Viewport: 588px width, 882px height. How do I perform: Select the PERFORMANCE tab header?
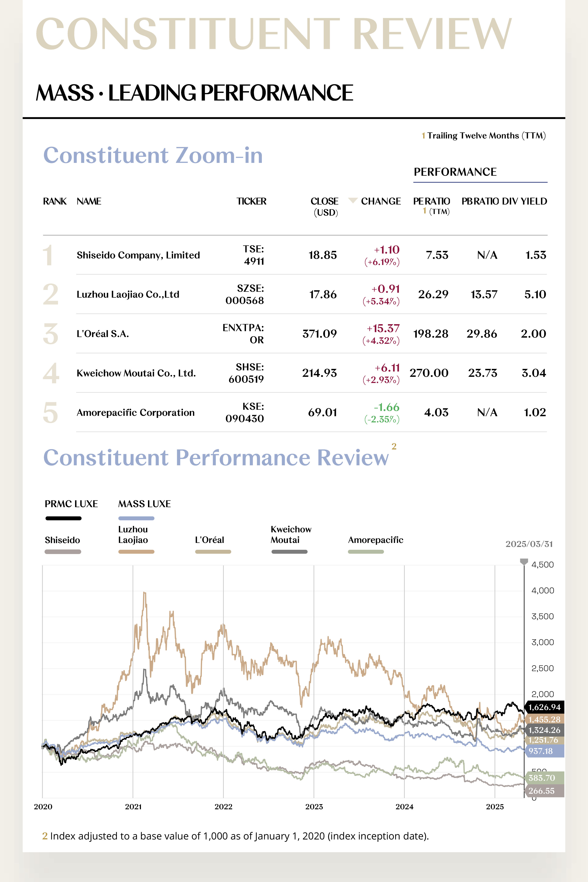[x=455, y=172]
